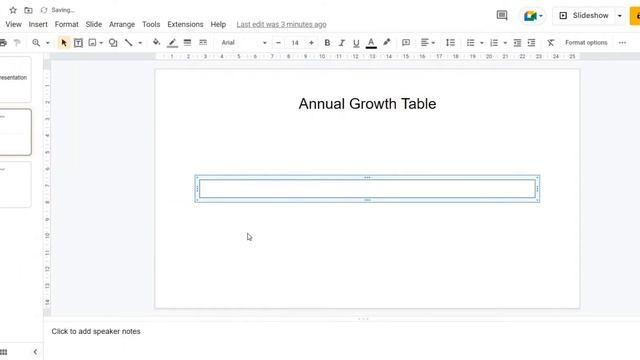
Task: Expand the insert image dropdown arrow
Action: tap(101, 43)
